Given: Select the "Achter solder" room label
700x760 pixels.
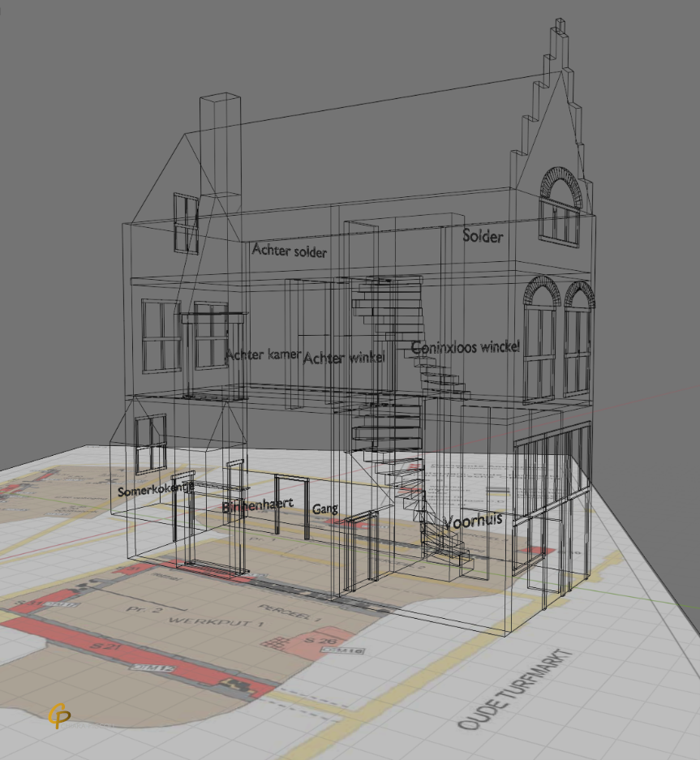Looking at the screenshot, I should [290, 251].
